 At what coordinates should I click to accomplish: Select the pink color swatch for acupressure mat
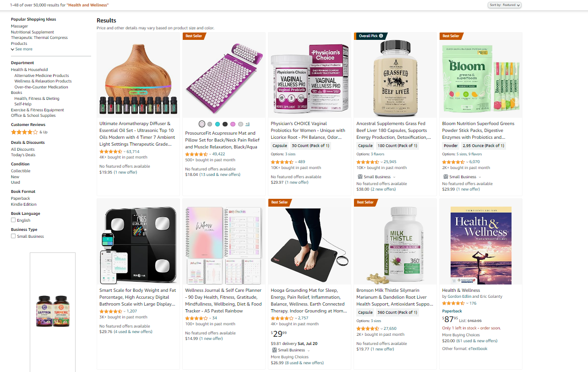(x=233, y=124)
